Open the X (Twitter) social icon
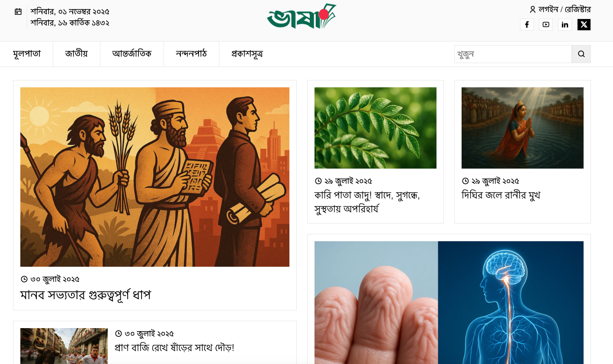Image resolution: width=613 pixels, height=364 pixels. pyautogui.click(x=584, y=25)
